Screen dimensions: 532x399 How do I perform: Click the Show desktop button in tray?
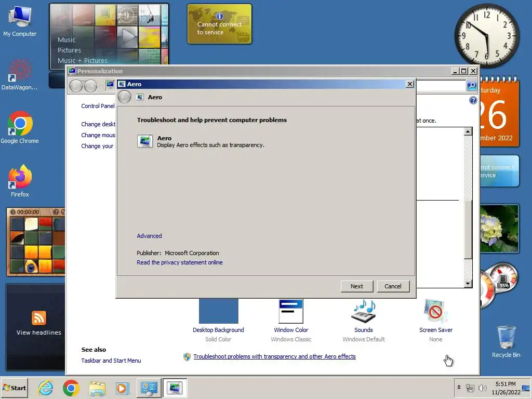(x=526, y=388)
